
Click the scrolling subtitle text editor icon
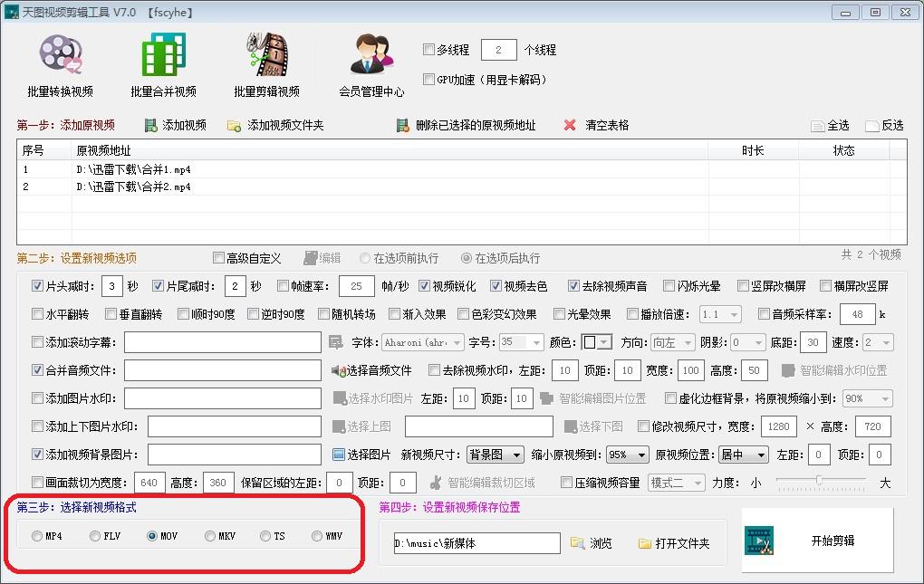tap(336, 342)
